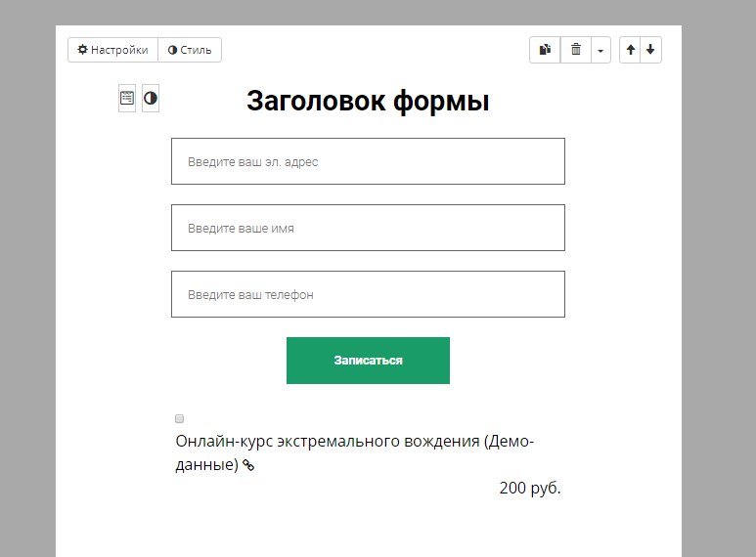Open the form style contrast icon
This screenshot has width=756, height=557.
pos(151,99)
